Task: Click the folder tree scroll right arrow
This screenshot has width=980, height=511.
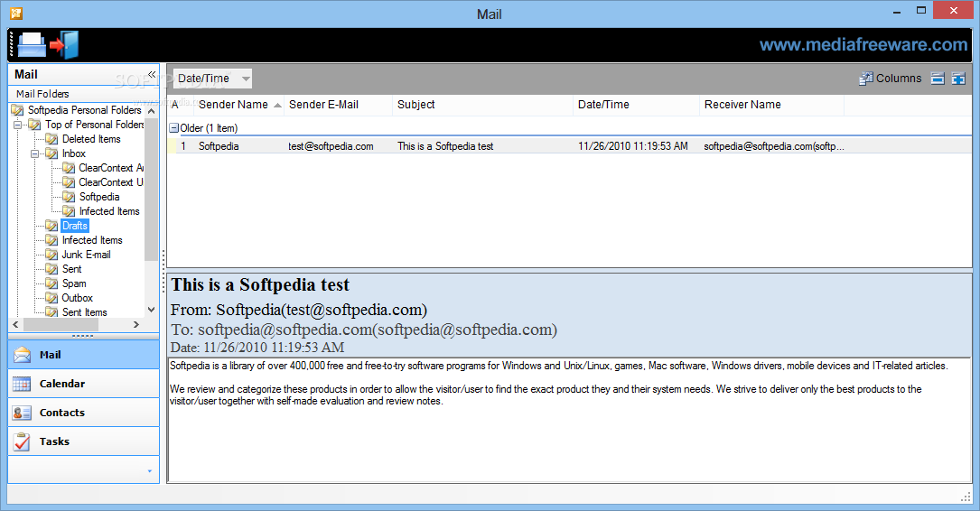Action: (136, 325)
